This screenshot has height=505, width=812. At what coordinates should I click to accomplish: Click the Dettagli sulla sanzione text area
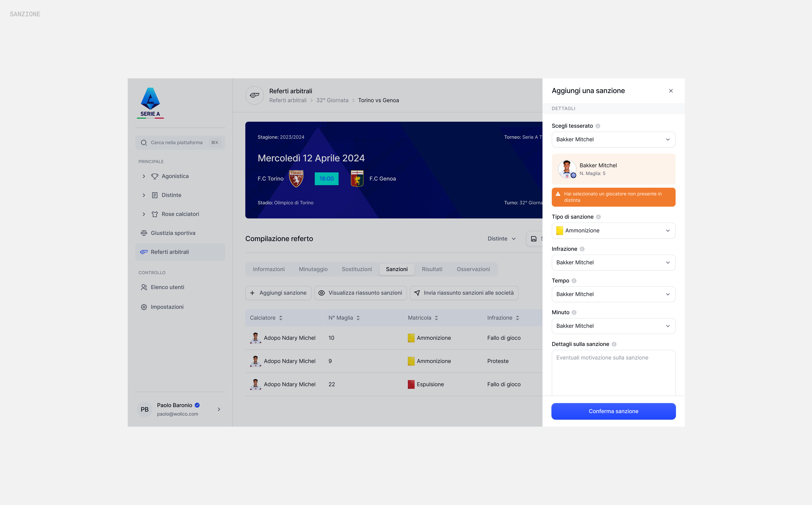click(x=613, y=373)
